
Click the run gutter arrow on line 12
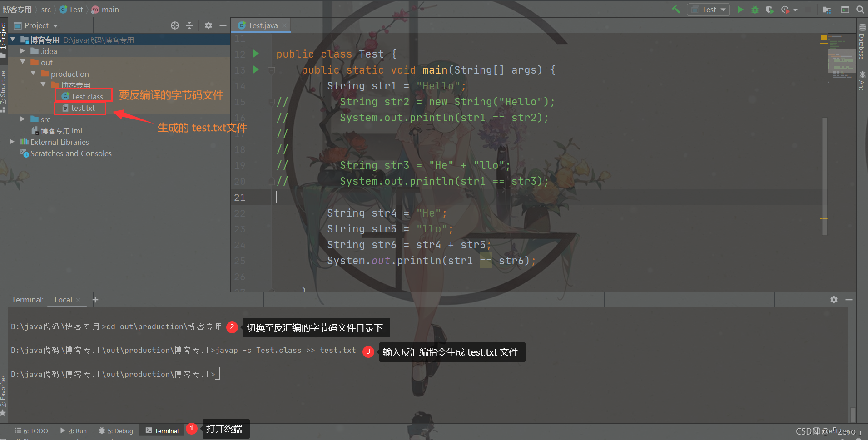point(256,54)
